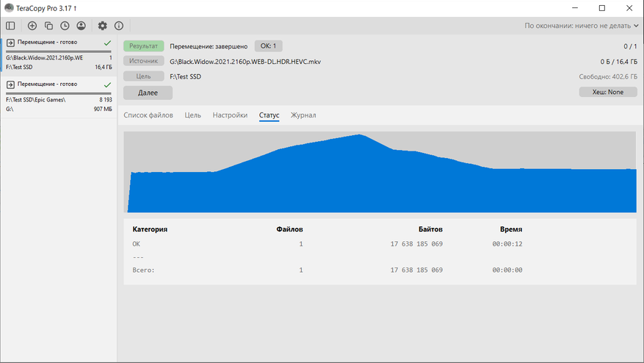
Task: Click the copy/duplicate windows icon
Action: 48,26
